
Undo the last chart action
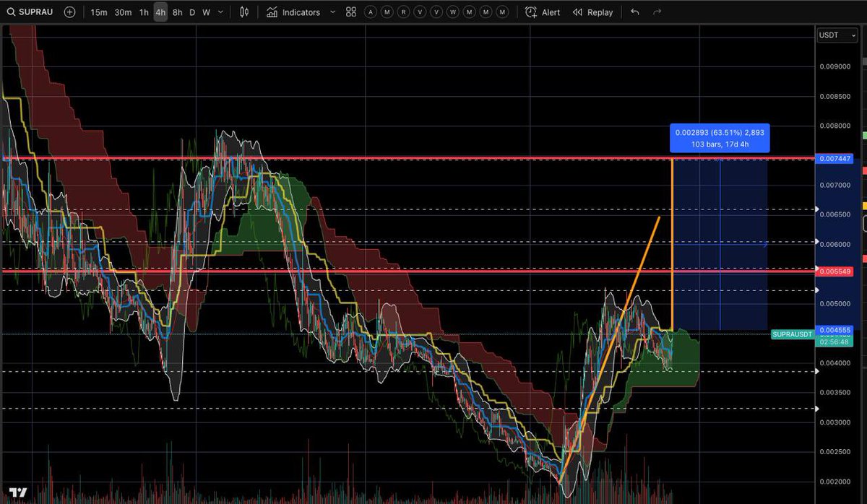(634, 12)
